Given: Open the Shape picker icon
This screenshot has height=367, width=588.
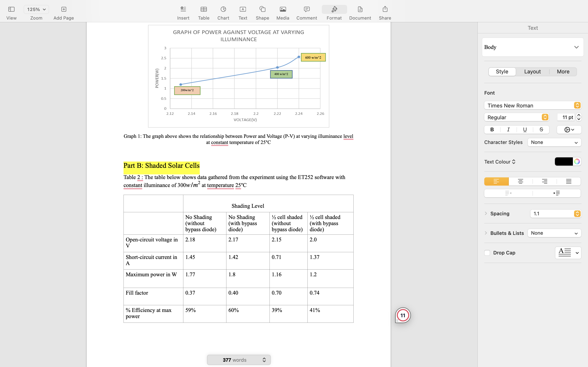Looking at the screenshot, I should (x=262, y=9).
